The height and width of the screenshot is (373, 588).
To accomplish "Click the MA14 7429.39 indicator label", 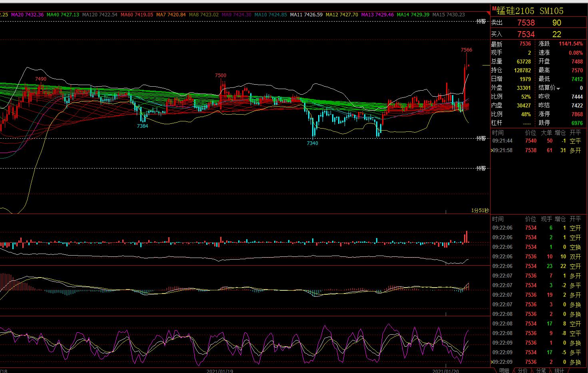I will [413, 15].
